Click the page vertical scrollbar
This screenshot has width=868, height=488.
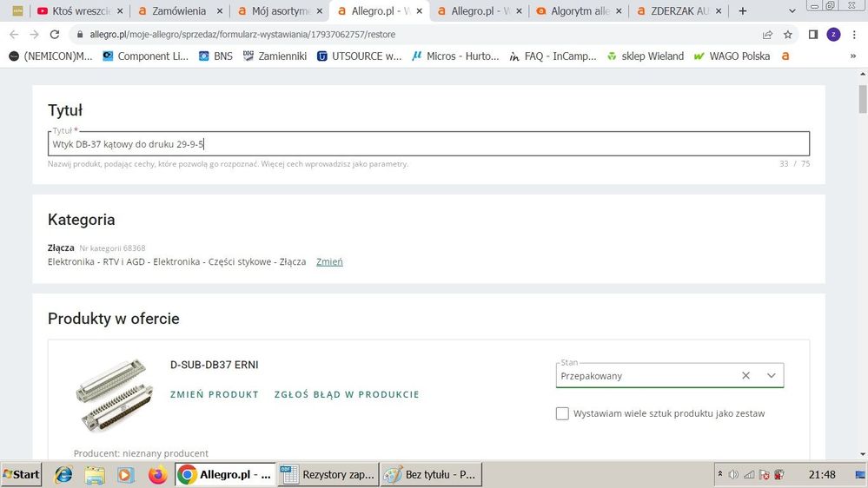(x=861, y=260)
